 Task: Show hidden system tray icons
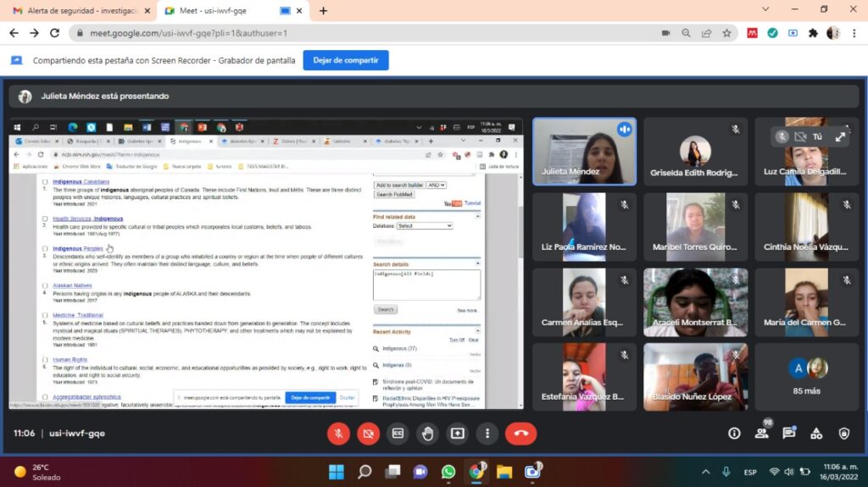coord(706,472)
